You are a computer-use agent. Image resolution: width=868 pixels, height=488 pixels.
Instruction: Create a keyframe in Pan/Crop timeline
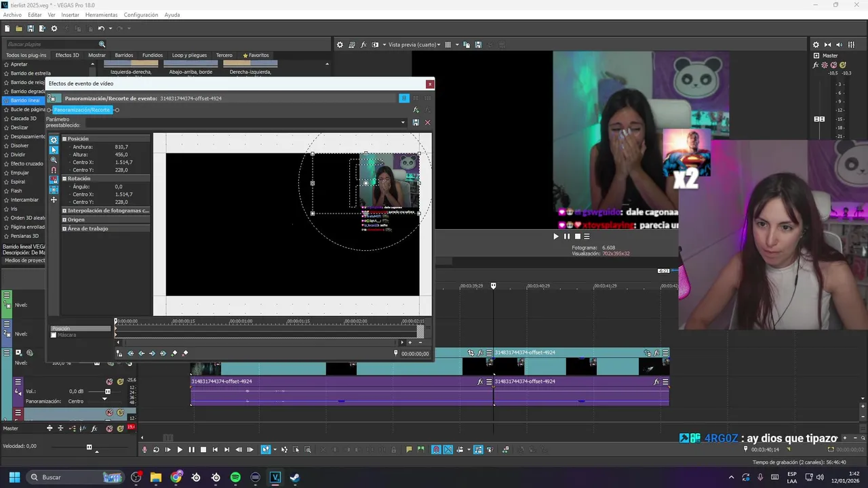(174, 353)
